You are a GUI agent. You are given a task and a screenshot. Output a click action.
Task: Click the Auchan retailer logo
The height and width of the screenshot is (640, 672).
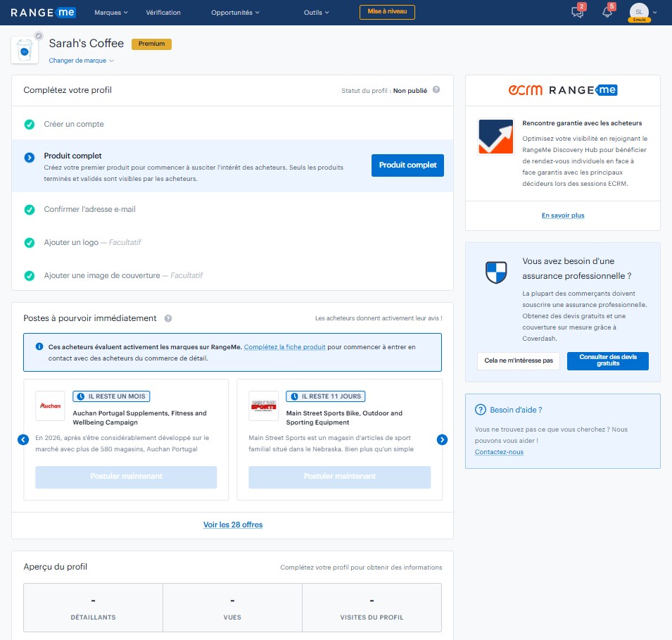[50, 406]
